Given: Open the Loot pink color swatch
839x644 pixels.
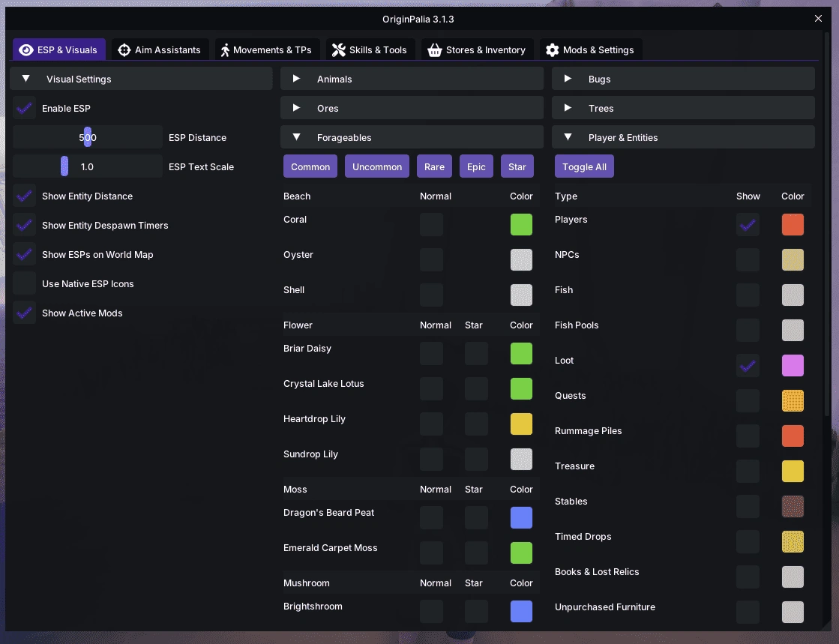Looking at the screenshot, I should [x=793, y=365].
